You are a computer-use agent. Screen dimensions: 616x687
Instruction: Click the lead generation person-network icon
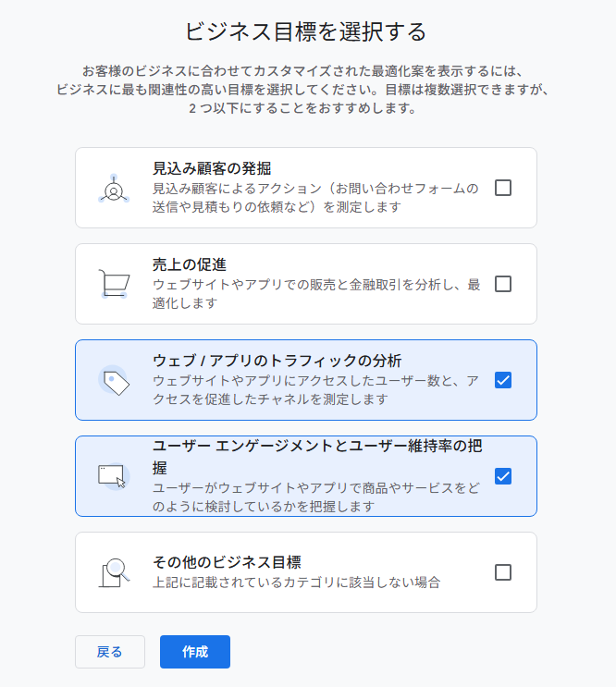point(114,189)
